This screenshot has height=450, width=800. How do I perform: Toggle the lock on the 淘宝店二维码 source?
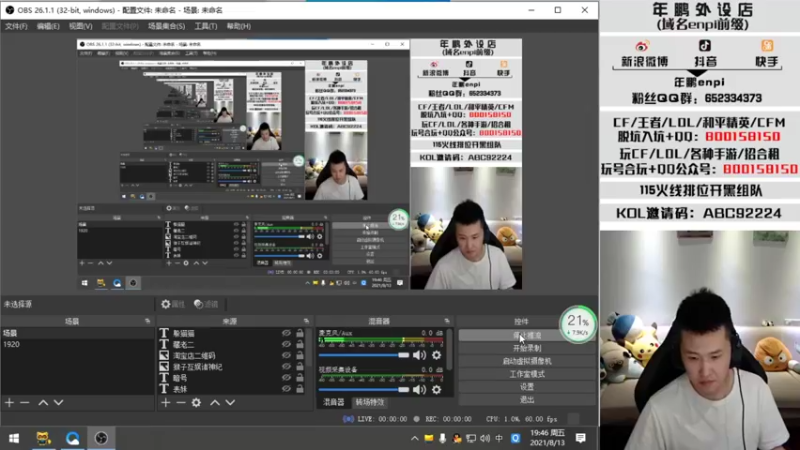(300, 356)
